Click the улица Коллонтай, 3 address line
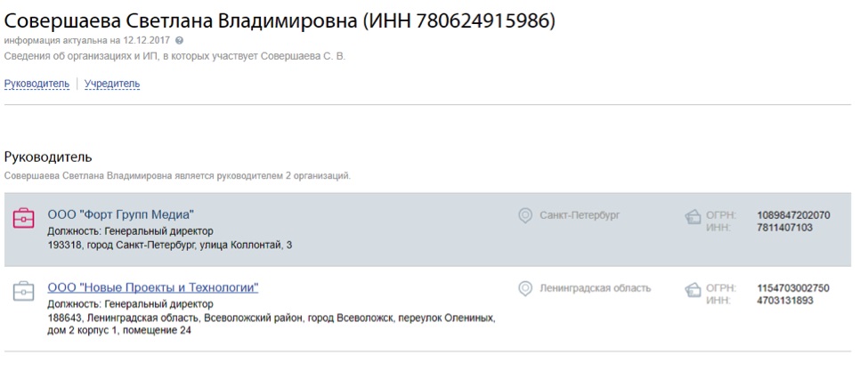 click(x=169, y=245)
